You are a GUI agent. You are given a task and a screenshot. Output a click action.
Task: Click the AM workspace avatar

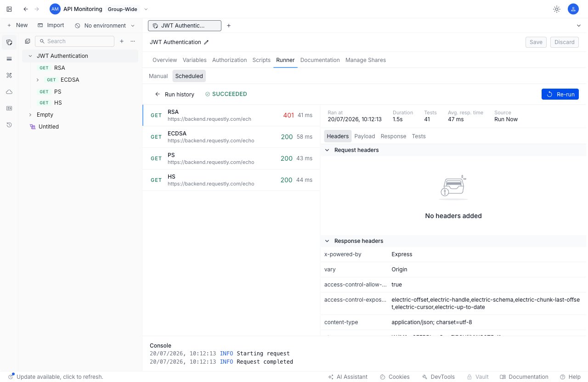pos(55,9)
